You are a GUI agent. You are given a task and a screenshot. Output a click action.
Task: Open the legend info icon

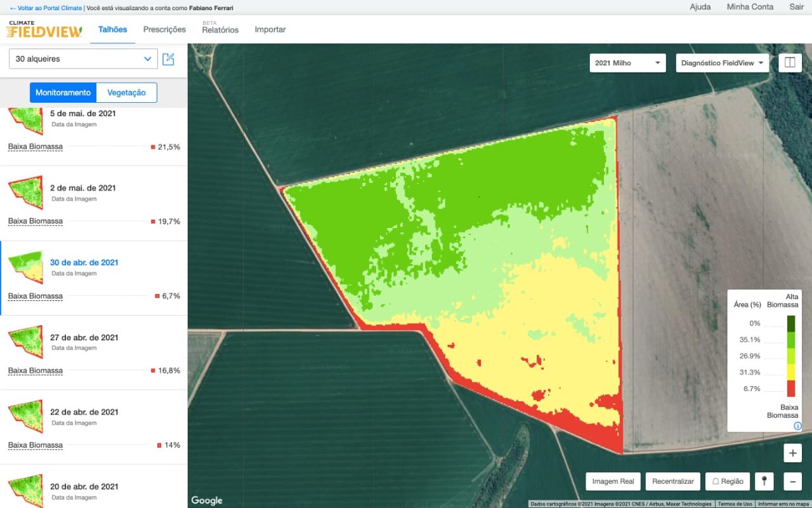[797, 426]
